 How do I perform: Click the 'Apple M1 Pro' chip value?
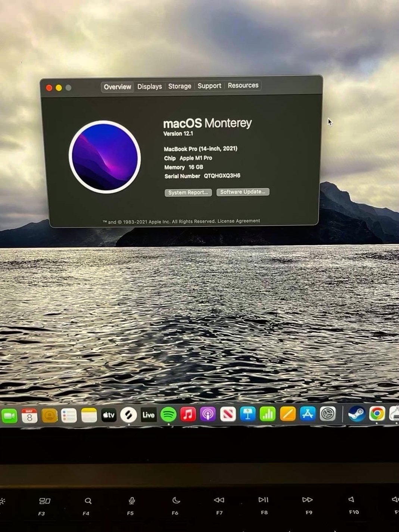(x=196, y=158)
